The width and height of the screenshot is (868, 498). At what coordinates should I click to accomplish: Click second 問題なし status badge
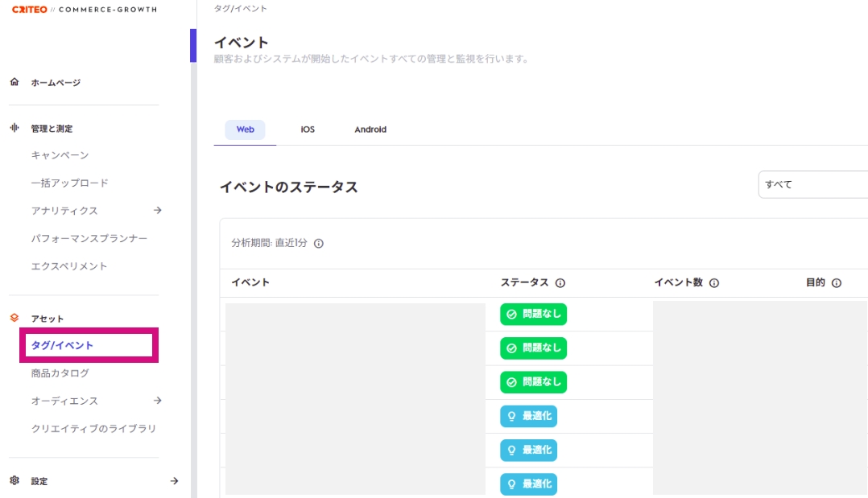(533, 348)
